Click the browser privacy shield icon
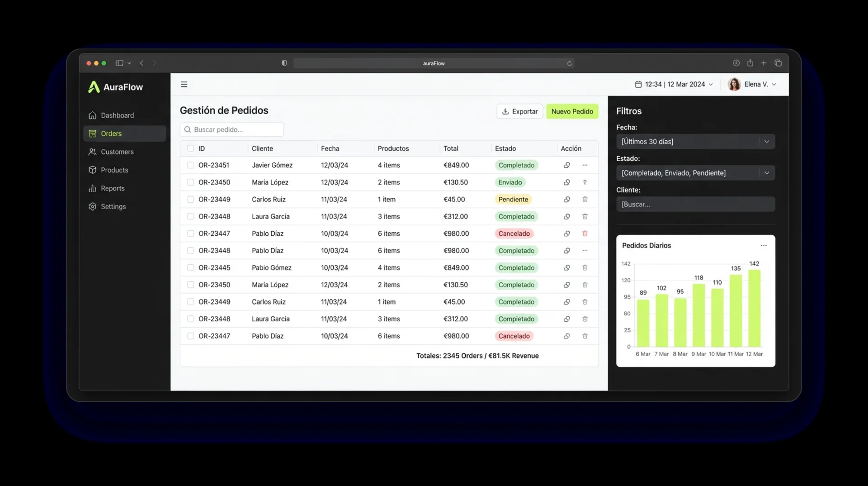This screenshot has height=486, width=868. [284, 63]
